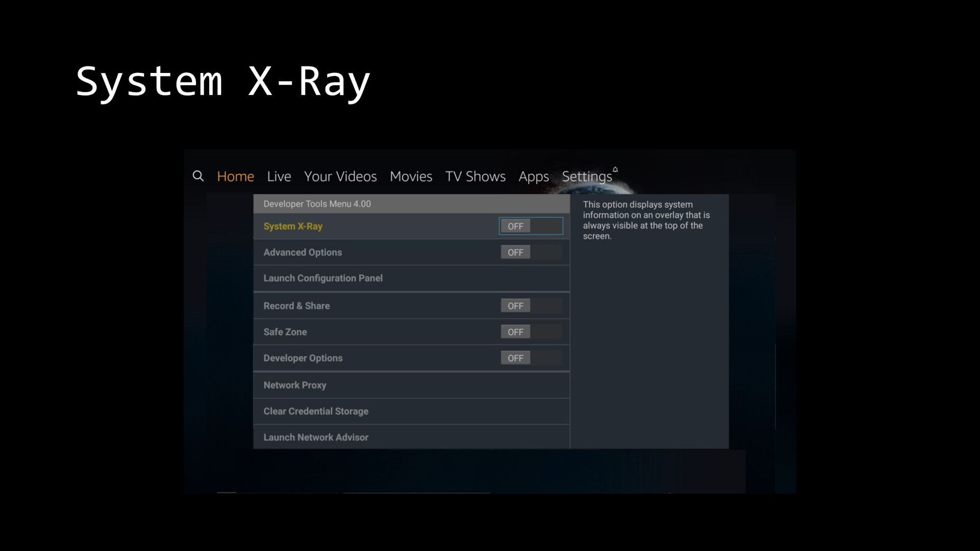Screen dimensions: 980x551
Task: Open the Network Proxy entry
Action: pyautogui.click(x=411, y=385)
